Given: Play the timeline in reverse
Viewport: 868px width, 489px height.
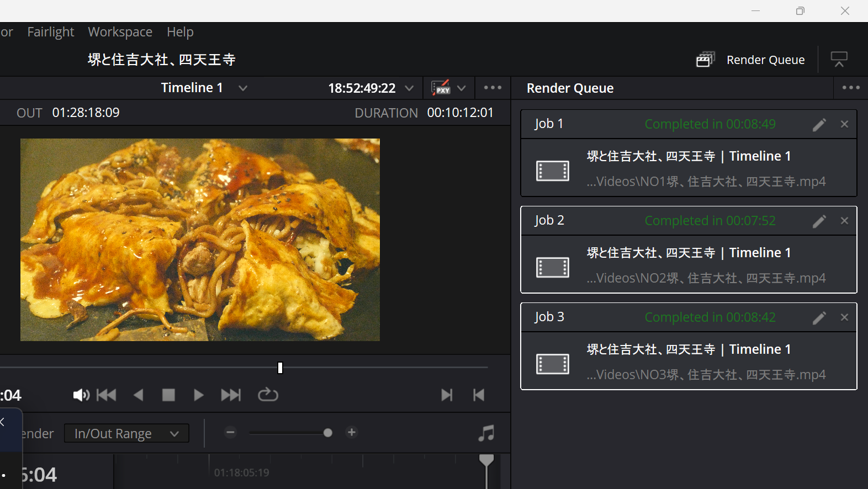Looking at the screenshot, I should pos(139,395).
